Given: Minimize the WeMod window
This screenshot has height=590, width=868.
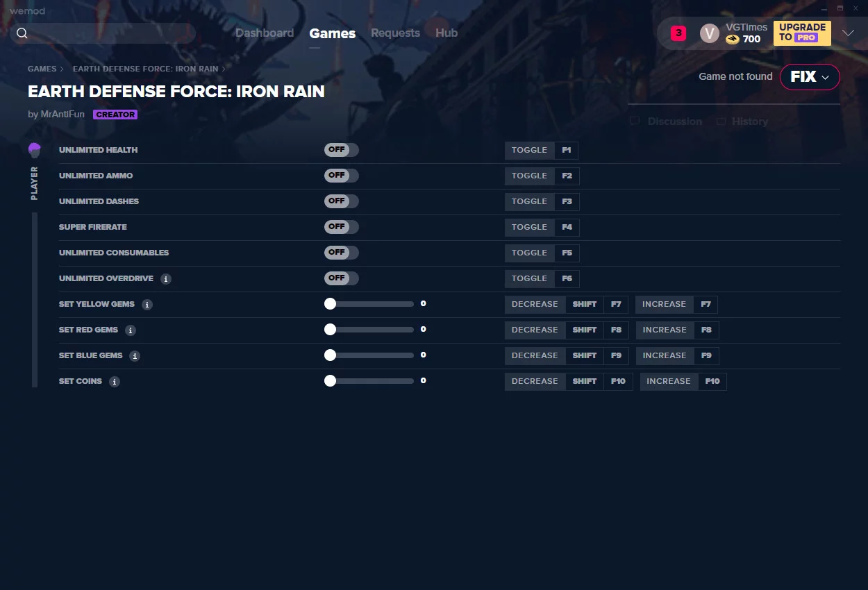Looking at the screenshot, I should click(x=824, y=8).
